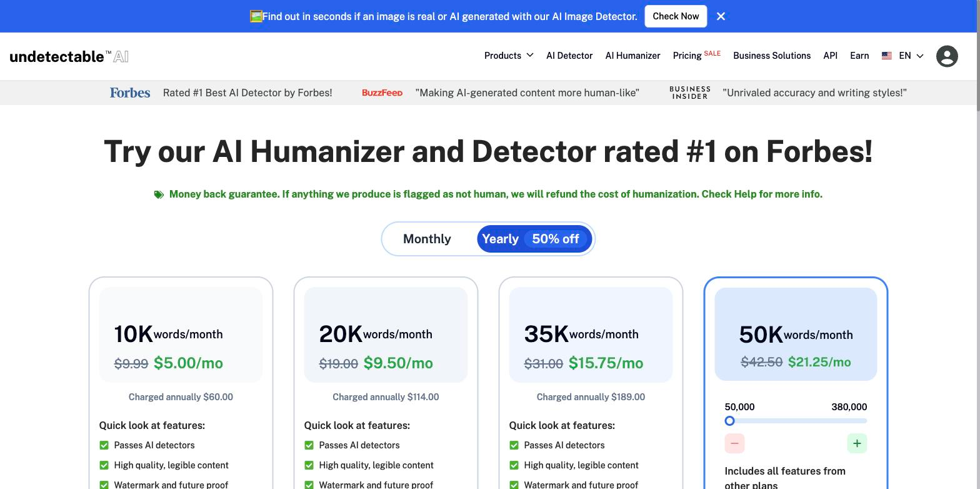Click 'Includes all features from other plans' text
Viewport: 980px width, 489px height.
pos(785,478)
